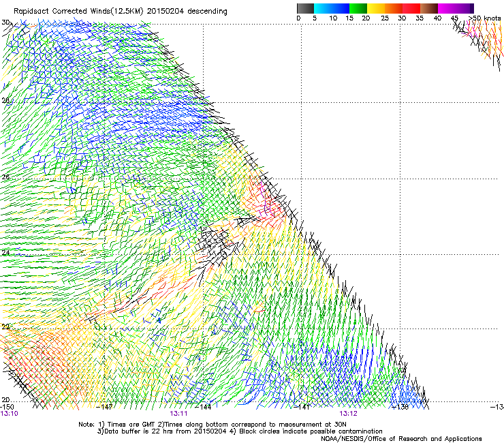Viewport: 504px width, 443px height.
Task: Click the 'Data buffer is 22 hrs' note line
Action: 240,431
